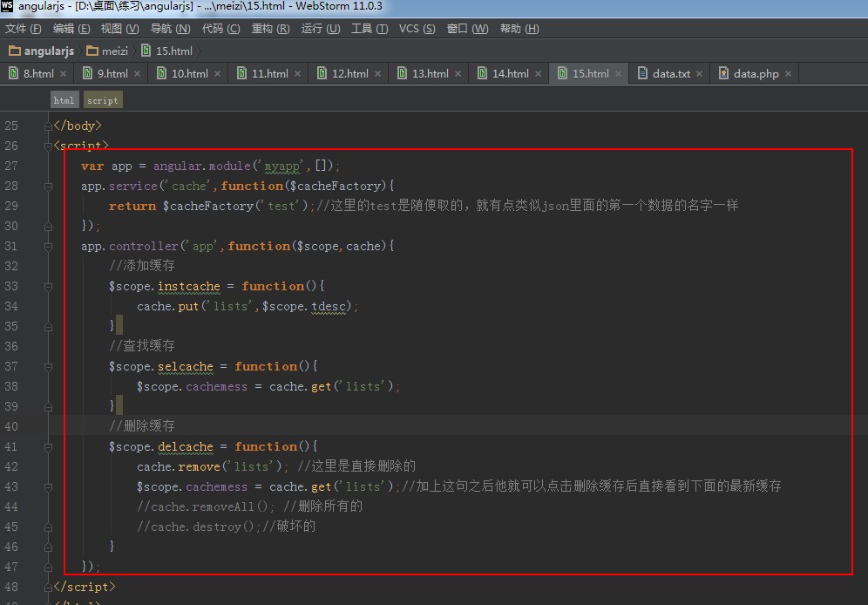Open the 运行 (U) menu
The height and width of the screenshot is (605, 868).
click(321, 29)
